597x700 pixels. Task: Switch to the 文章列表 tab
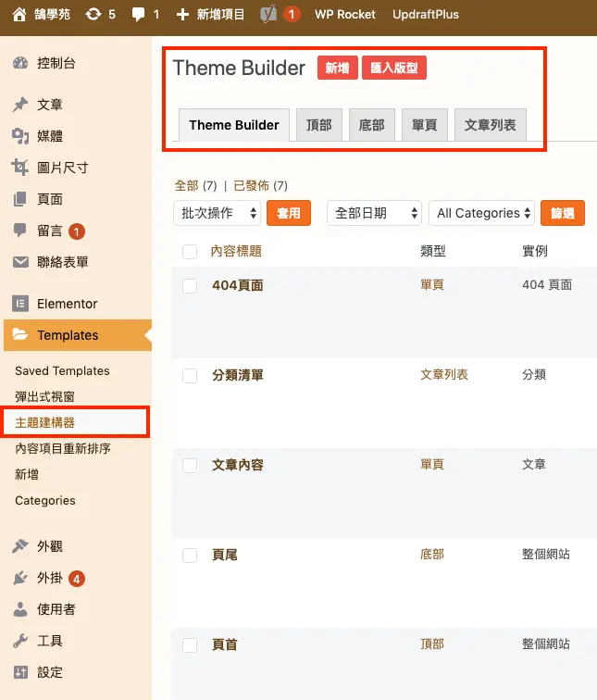(491, 125)
